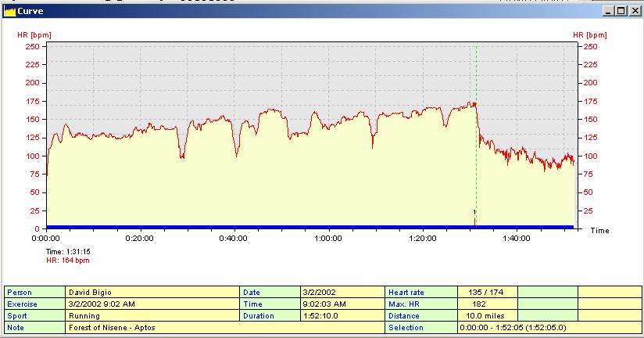
Task: Maximize the Curve window
Action: 621,11
